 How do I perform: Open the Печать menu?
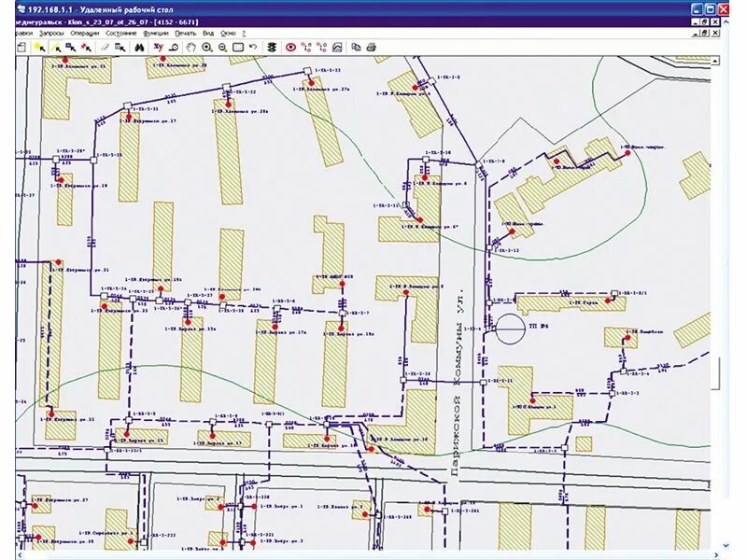click(185, 34)
